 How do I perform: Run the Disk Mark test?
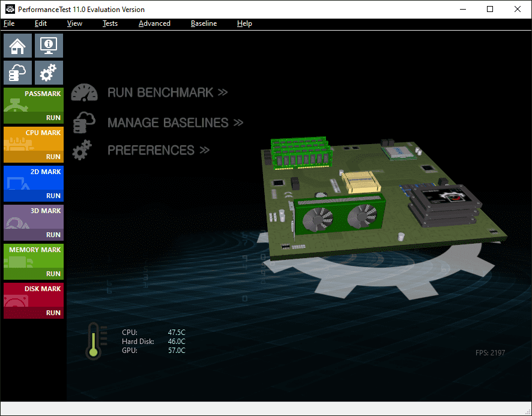point(34,313)
